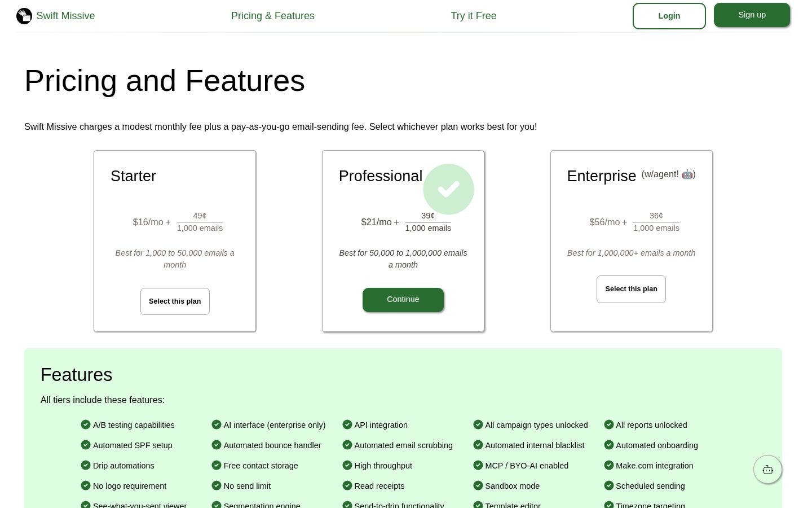Click 'Best for 1,000 to 50,000 emails' text
Image resolution: width=812 pixels, height=508 pixels.
click(x=175, y=259)
